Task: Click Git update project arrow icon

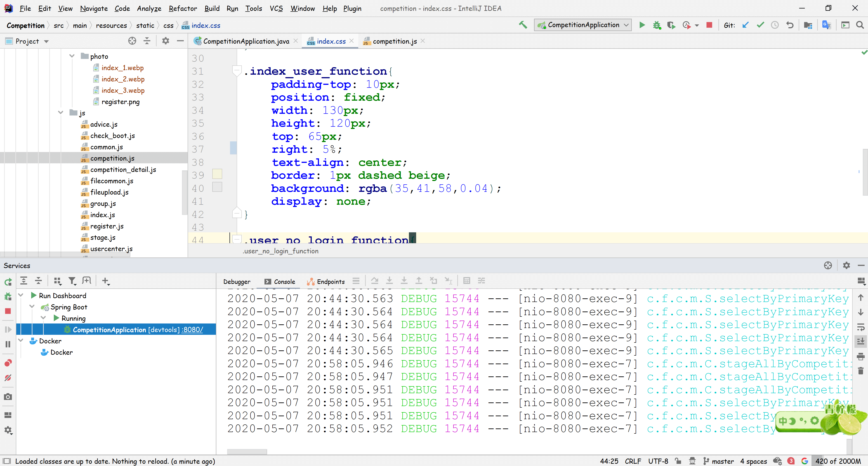Action: tap(745, 25)
